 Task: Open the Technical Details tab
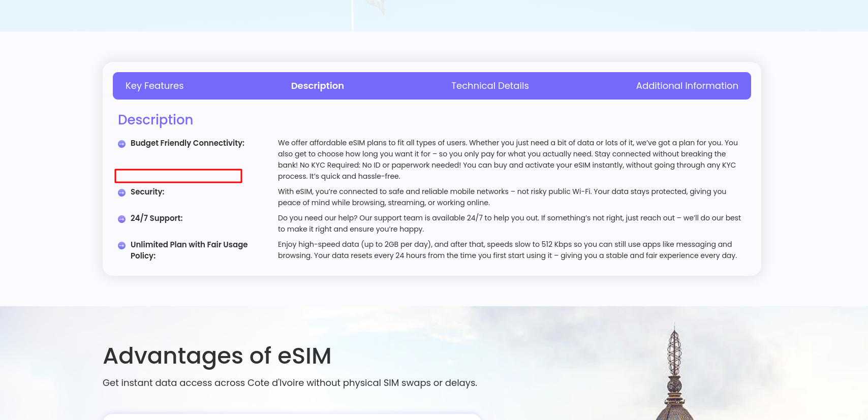[x=490, y=86]
